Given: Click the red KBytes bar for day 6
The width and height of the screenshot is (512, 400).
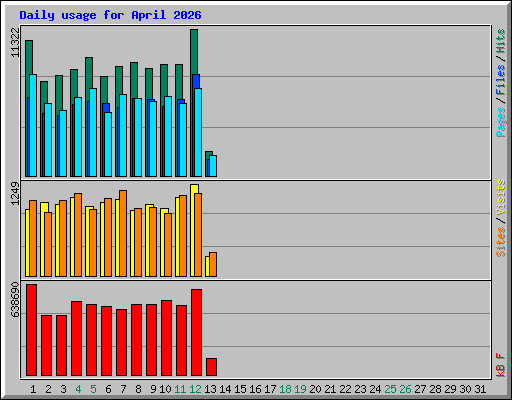Looking at the screenshot, I should 107,341.
